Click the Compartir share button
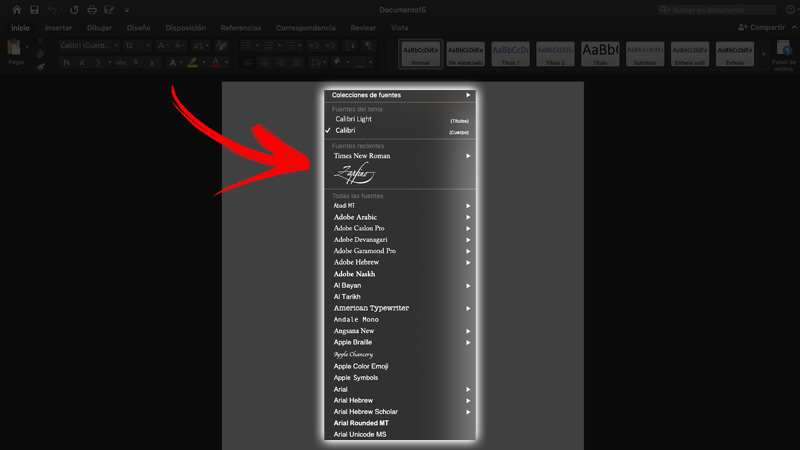Image resolution: width=800 pixels, height=450 pixels. (x=762, y=28)
